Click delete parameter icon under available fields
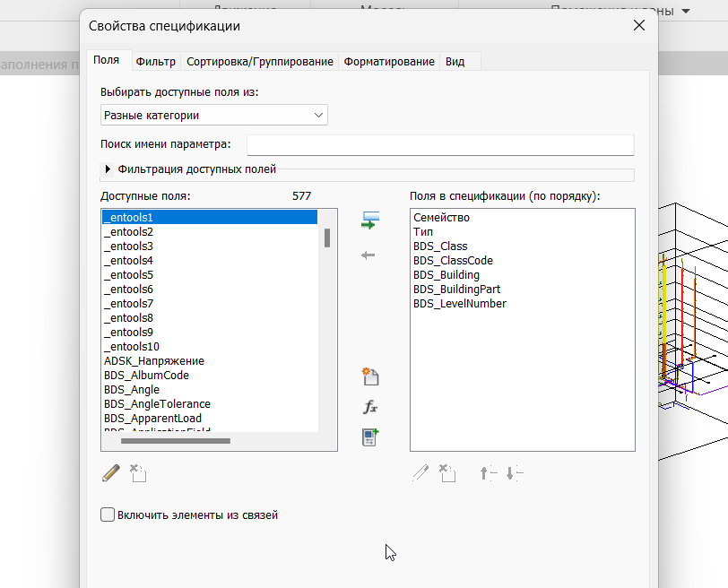This screenshot has height=588, width=728. coord(137,473)
